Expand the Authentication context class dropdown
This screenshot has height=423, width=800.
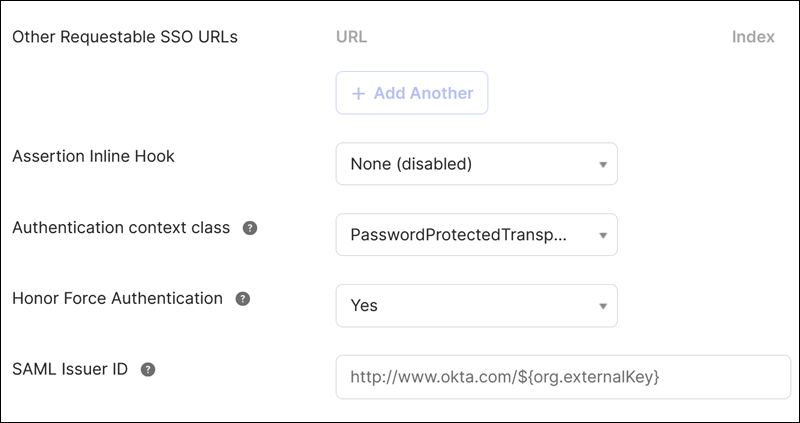[476, 235]
